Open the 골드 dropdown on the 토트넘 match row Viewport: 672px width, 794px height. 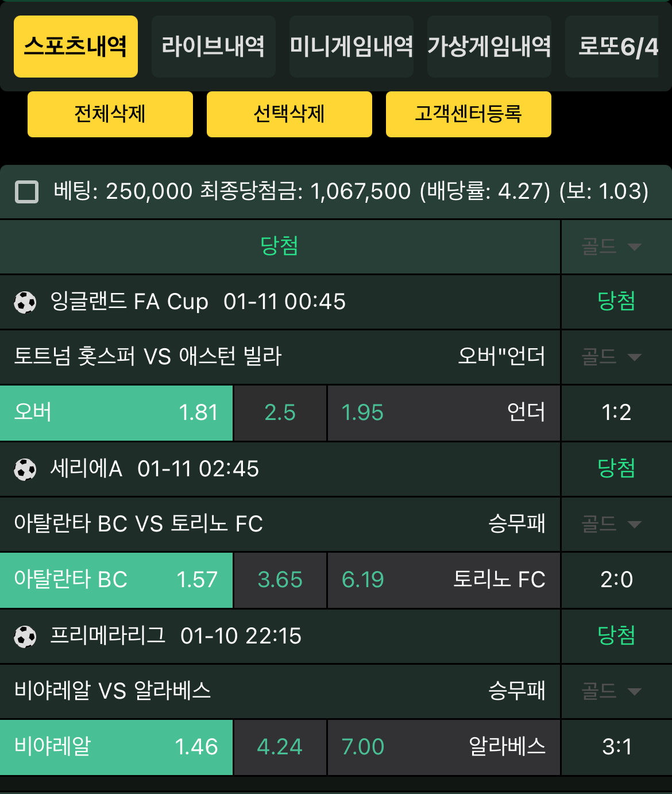[613, 357]
